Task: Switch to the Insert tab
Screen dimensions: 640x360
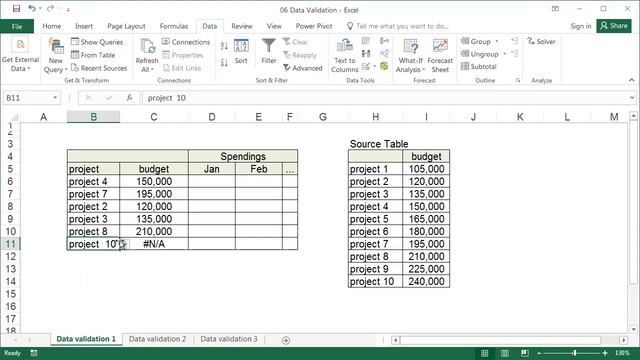Action: tap(84, 26)
